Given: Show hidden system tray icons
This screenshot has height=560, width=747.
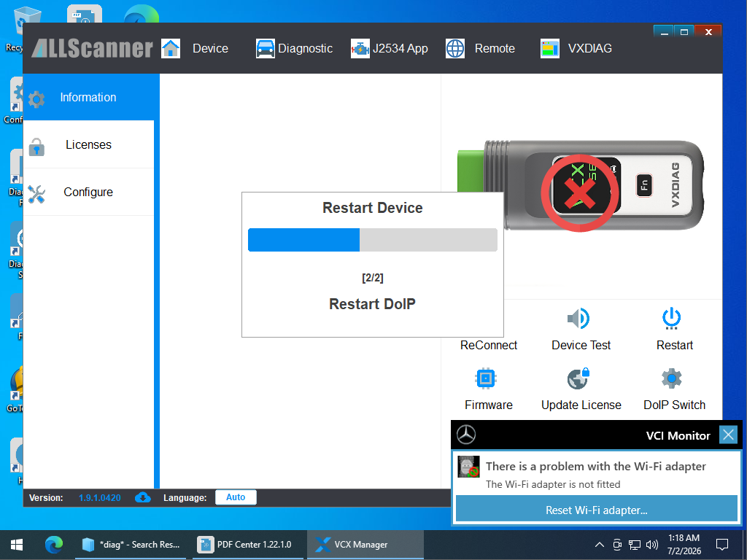Looking at the screenshot, I should pos(600,545).
